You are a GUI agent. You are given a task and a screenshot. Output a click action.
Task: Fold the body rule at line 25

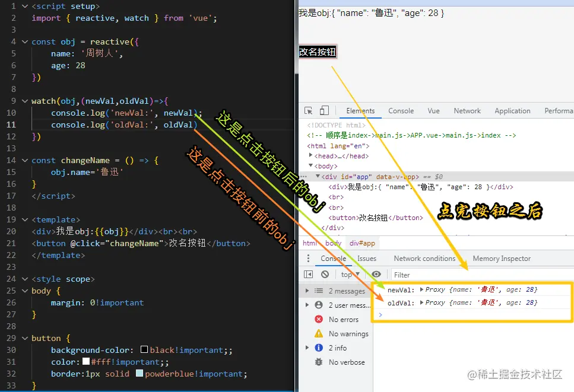pos(25,291)
